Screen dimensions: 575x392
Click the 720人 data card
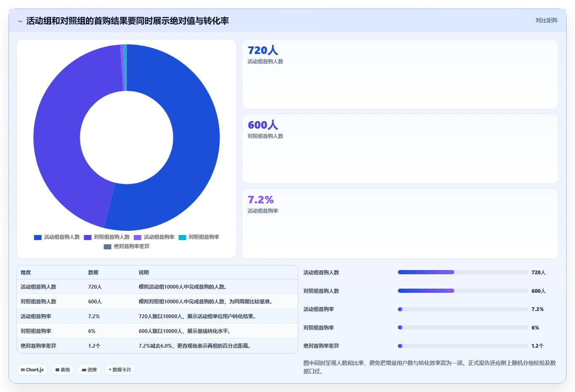tap(400, 74)
